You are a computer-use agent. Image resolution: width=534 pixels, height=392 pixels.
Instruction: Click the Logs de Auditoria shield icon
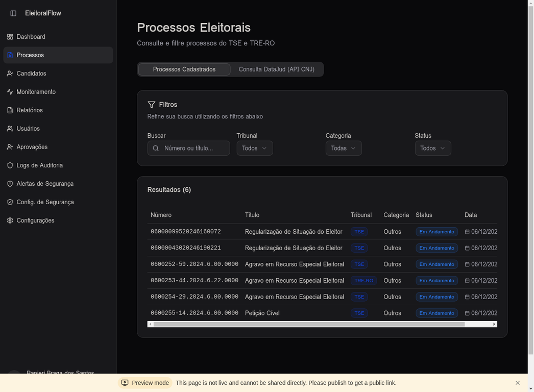(10, 165)
